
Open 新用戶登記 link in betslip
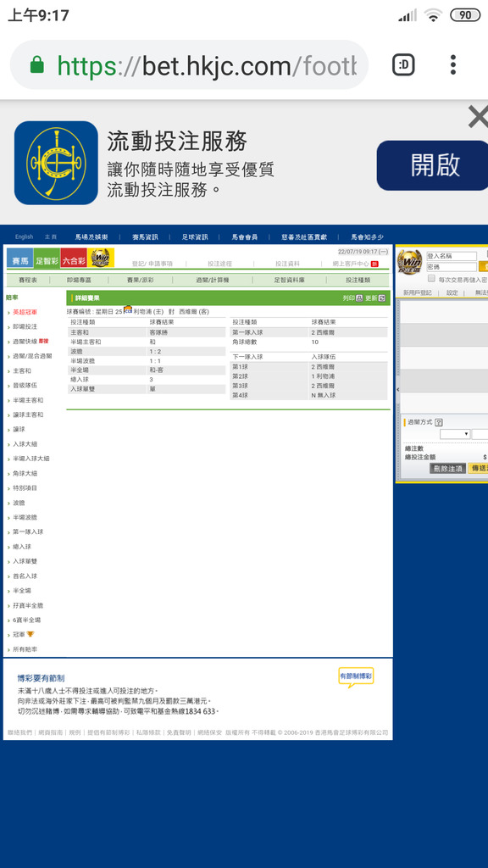(417, 292)
